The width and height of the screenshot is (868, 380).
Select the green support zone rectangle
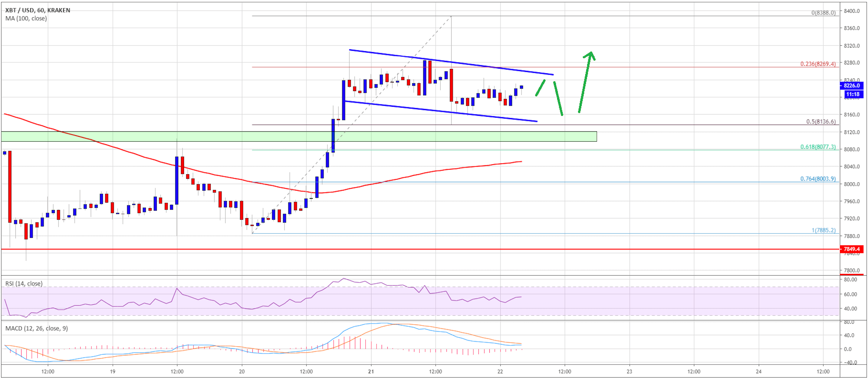(299, 136)
